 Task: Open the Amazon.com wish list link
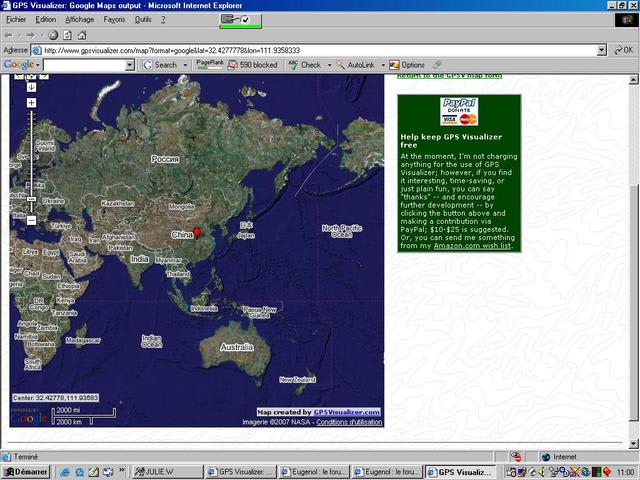click(x=471, y=245)
